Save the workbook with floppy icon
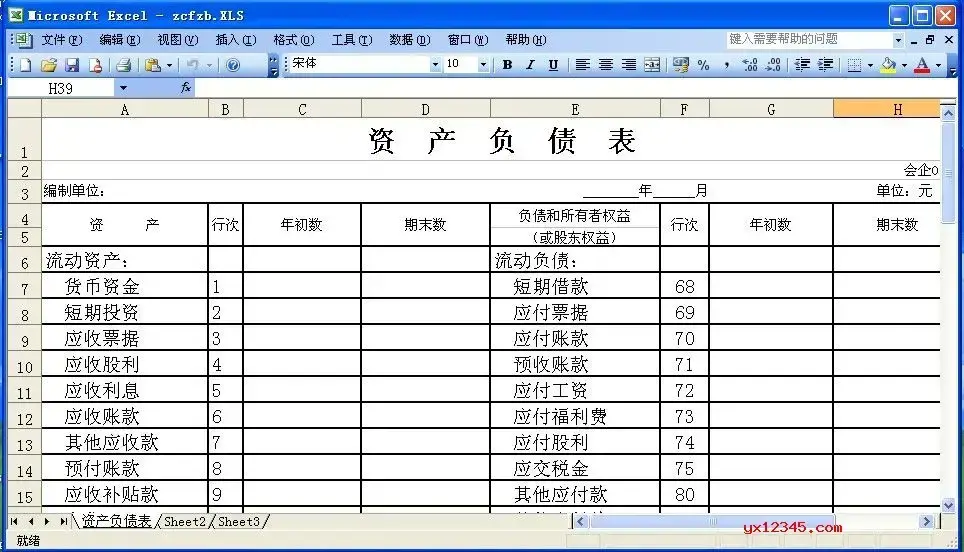The width and height of the screenshot is (964, 552). [x=72, y=65]
